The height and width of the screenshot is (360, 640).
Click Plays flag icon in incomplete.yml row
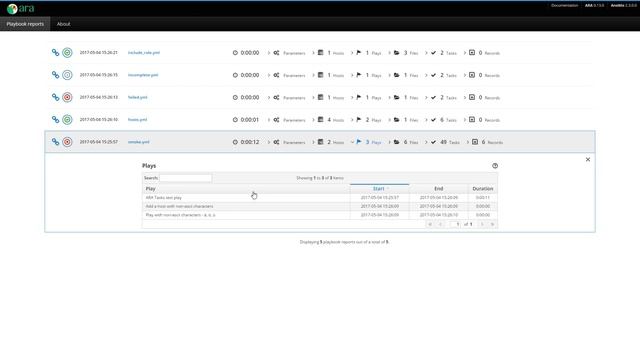tap(359, 75)
